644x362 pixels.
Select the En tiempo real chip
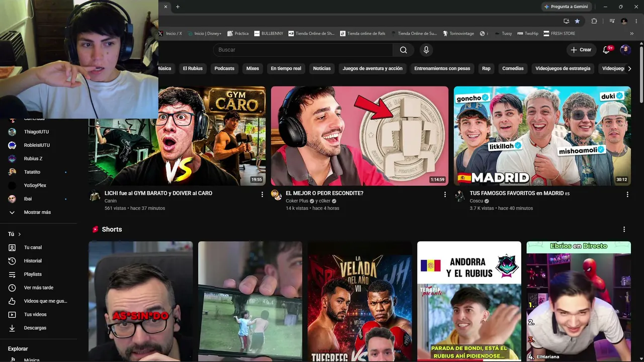[x=286, y=68]
